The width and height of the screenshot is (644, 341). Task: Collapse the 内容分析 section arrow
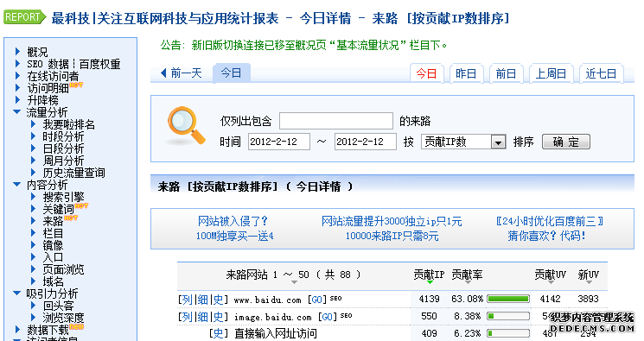point(16,184)
